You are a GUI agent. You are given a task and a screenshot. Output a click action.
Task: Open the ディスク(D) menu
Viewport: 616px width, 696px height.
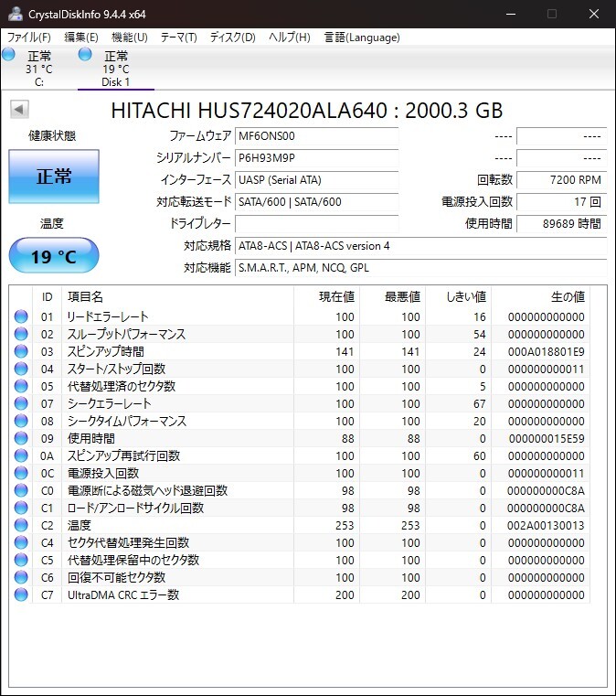[x=233, y=37]
